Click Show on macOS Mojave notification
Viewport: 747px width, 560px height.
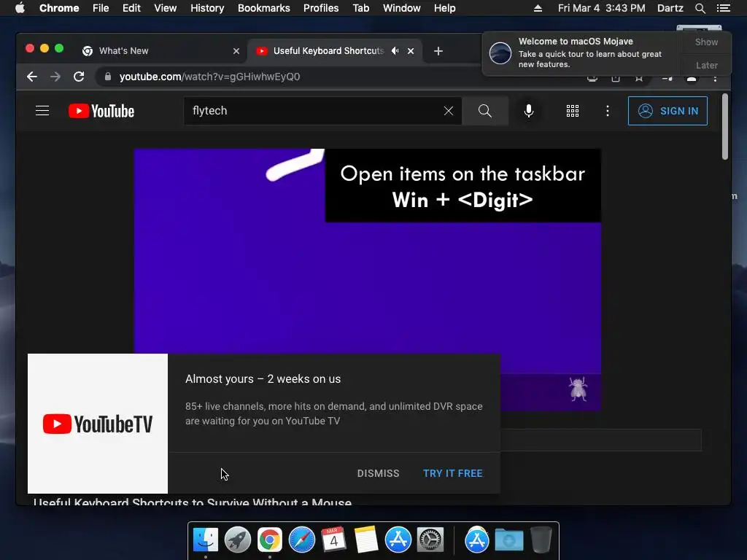706,42
